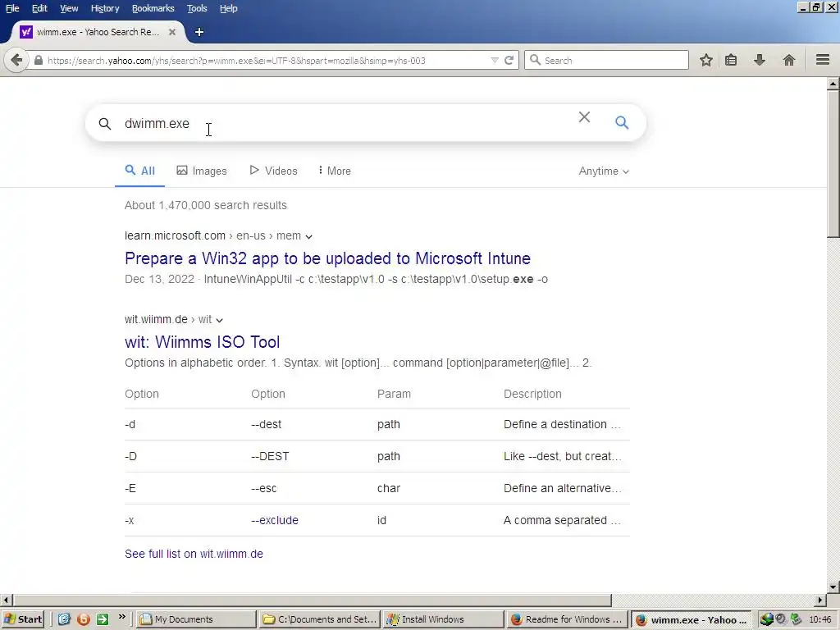The height and width of the screenshot is (630, 840).
Task: Expand wit.wiimm.de result chevron
Action: (x=219, y=320)
